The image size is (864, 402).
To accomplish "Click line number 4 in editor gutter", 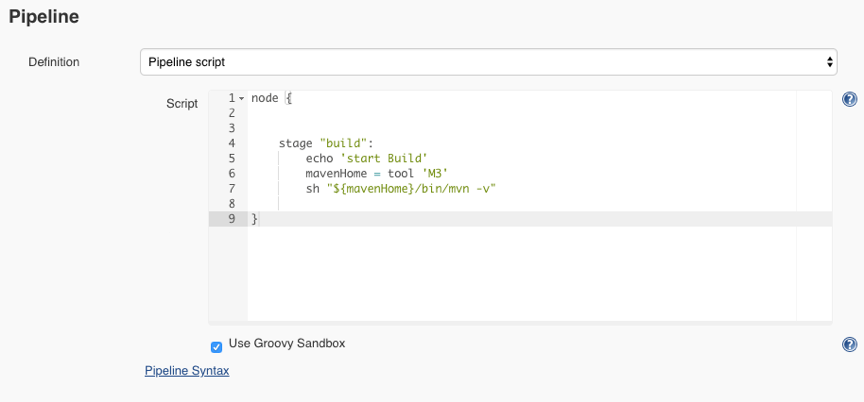I will [231, 143].
